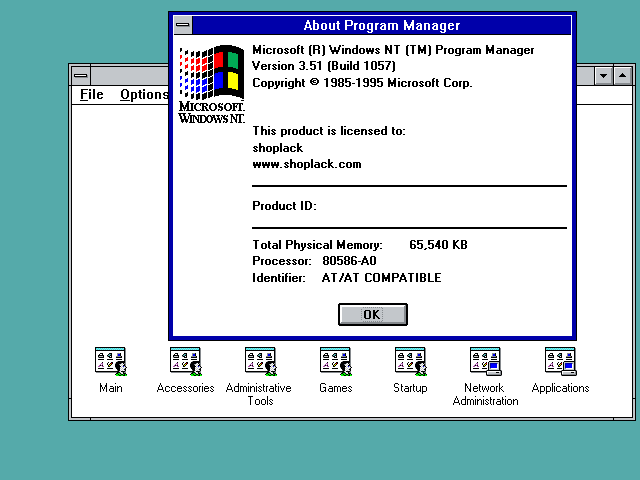Click the Product ID label
The width and height of the screenshot is (640, 480).
(x=284, y=206)
